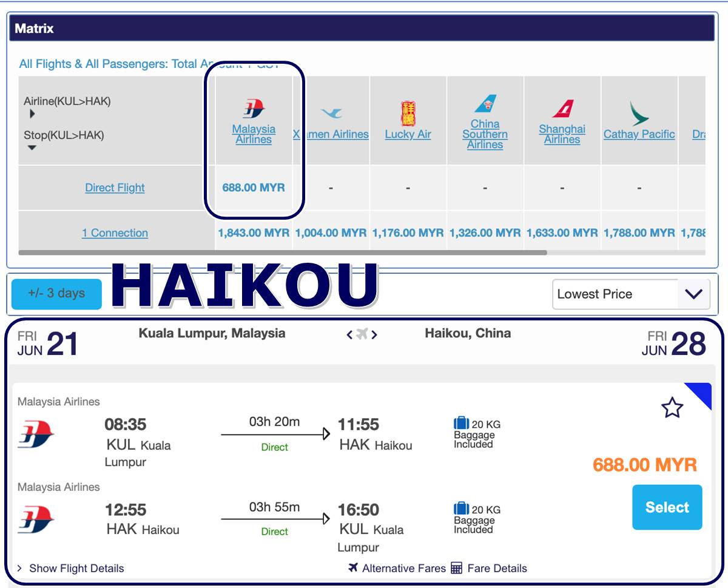Click the Cathay Pacific logo icon
This screenshot has width=728, height=588.
pos(639,114)
